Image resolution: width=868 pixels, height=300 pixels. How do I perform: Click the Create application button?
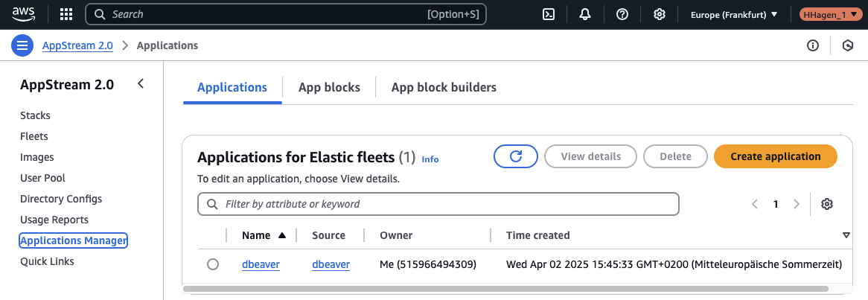(x=776, y=156)
